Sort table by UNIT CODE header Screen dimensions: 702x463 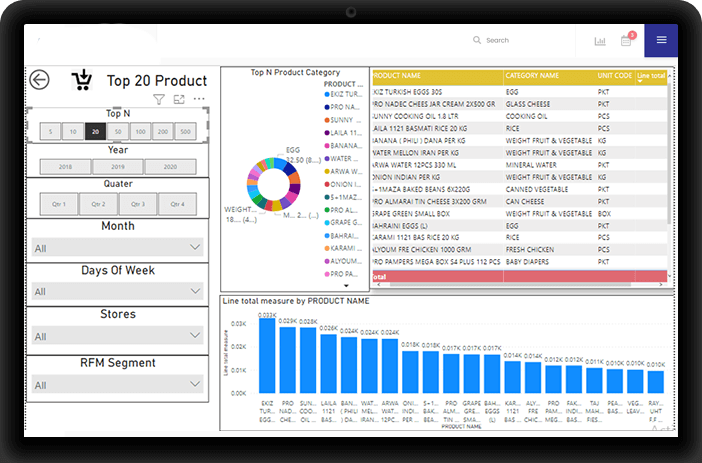coord(615,76)
